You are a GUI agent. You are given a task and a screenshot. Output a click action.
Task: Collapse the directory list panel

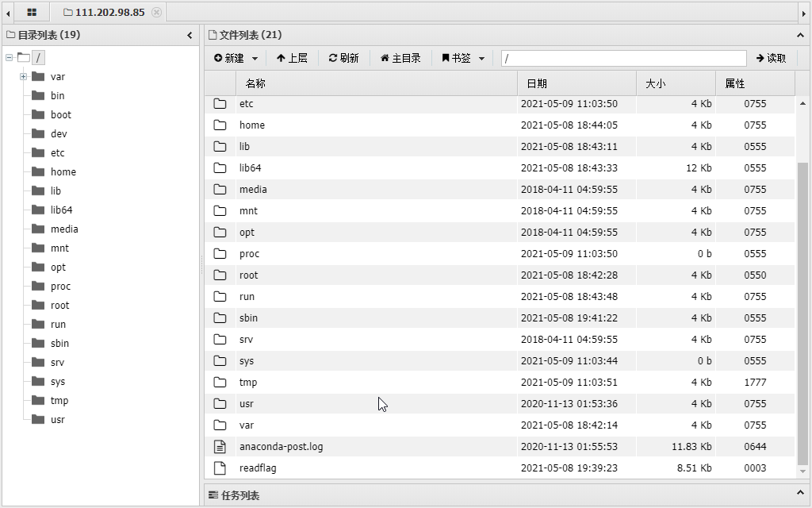tap(190, 35)
